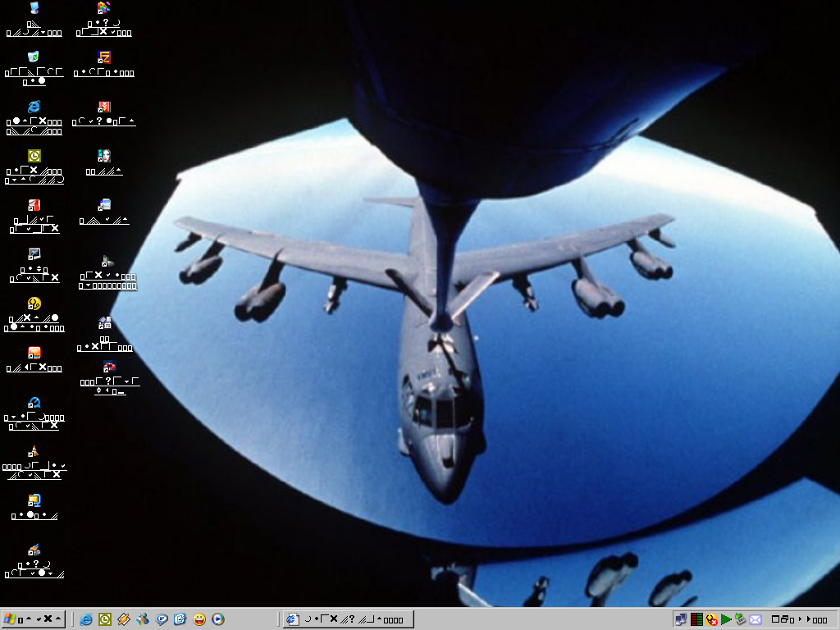The height and width of the screenshot is (630, 840).
Task: Select the FileZilla desktop shortcut
Action: coord(104,57)
